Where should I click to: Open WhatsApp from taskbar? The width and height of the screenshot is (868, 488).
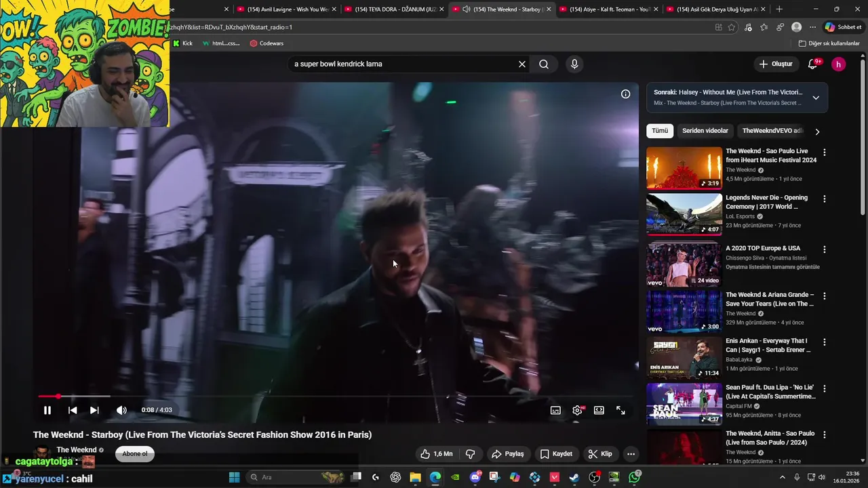pyautogui.click(x=634, y=477)
